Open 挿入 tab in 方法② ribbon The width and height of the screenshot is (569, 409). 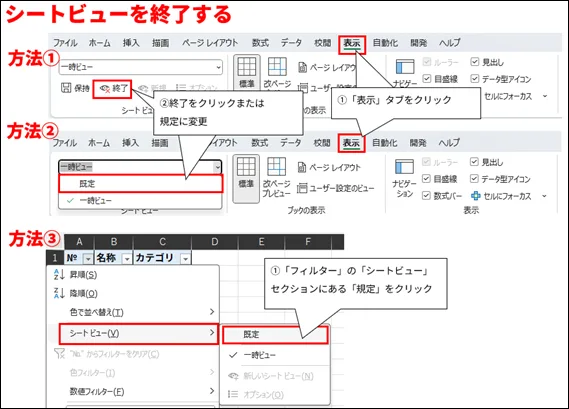point(130,143)
